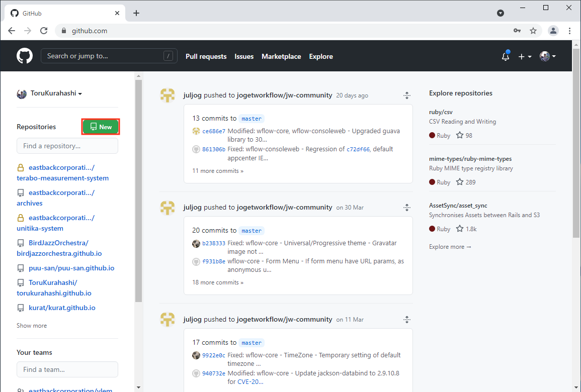Open Pull requests in the header
Viewport: 581px width, 392px height.
point(206,56)
